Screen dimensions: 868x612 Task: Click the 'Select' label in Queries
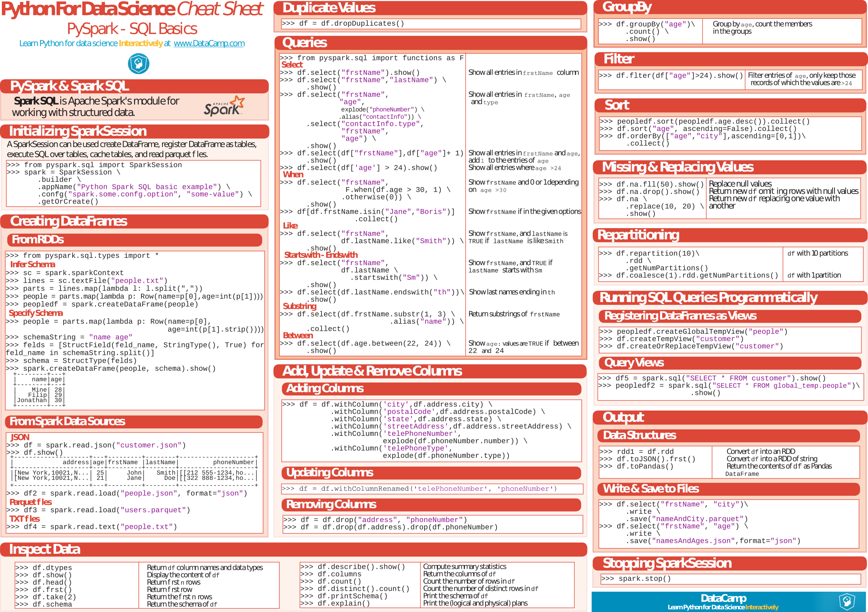click(292, 65)
